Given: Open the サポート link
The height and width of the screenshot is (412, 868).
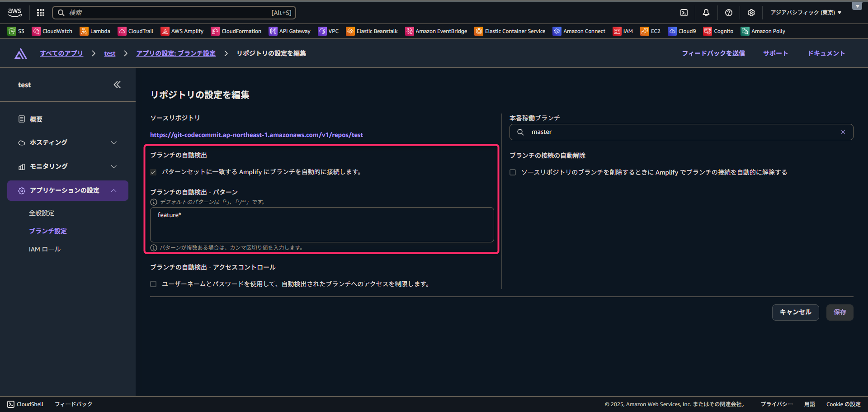Looking at the screenshot, I should tap(776, 53).
